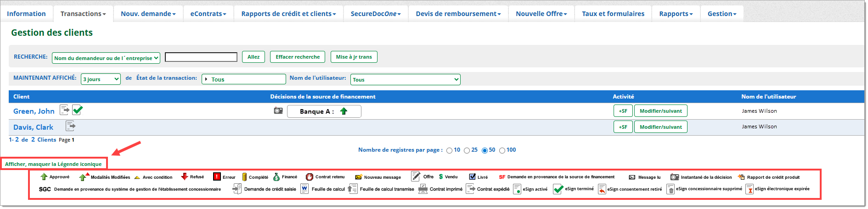
Task: Click the green eSign terminé checkmark for Green, John
Action: [78, 110]
